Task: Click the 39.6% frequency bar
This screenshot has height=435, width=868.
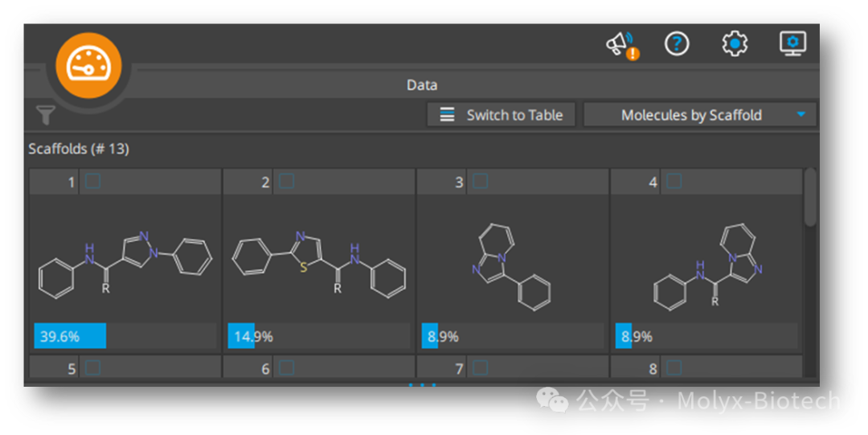Action: 125,336
